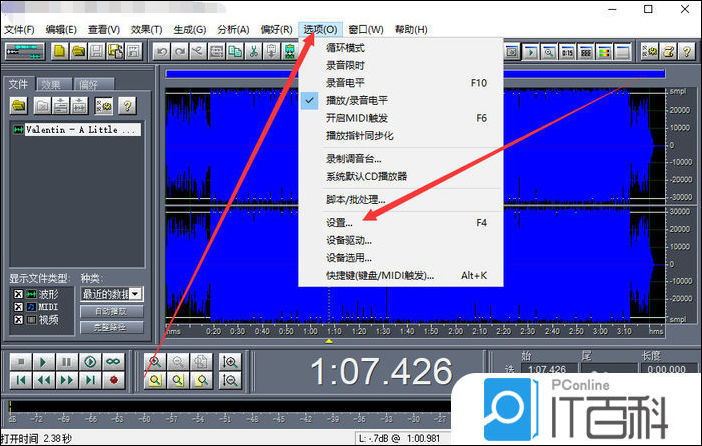This screenshot has height=446, width=702.
Task: Toggle the checked 播放/录音电平 menu item
Action: point(401,100)
